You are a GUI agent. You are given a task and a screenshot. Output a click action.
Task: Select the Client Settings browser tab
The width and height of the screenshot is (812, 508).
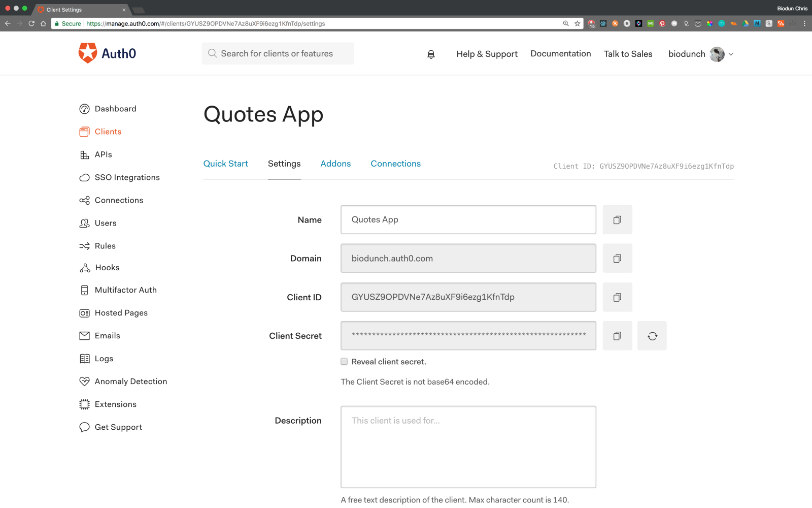pyautogui.click(x=81, y=10)
